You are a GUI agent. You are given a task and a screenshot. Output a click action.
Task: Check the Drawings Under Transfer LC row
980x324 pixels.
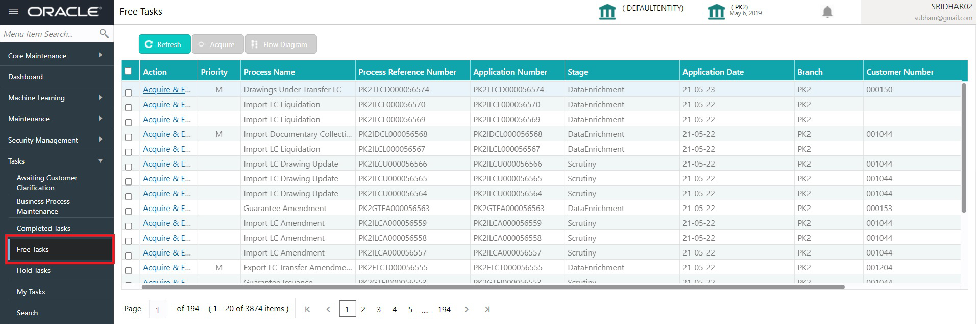coord(129,93)
